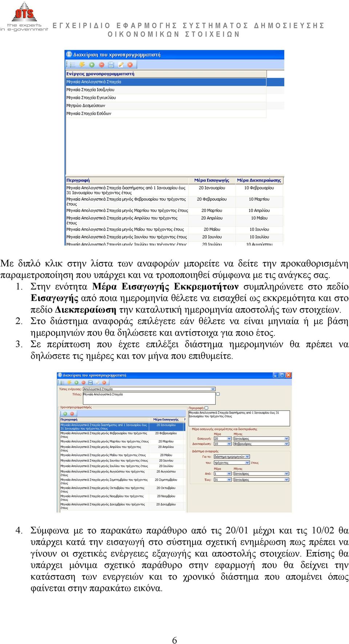349x644 pixels.
Task: Open the Από month dropdown showing Ιανουάριος
Action: 286,473
